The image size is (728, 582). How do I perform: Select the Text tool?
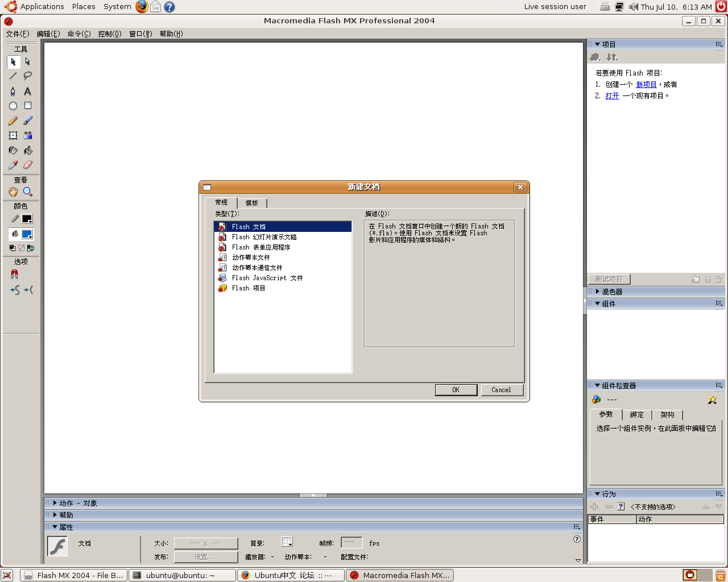(x=27, y=91)
